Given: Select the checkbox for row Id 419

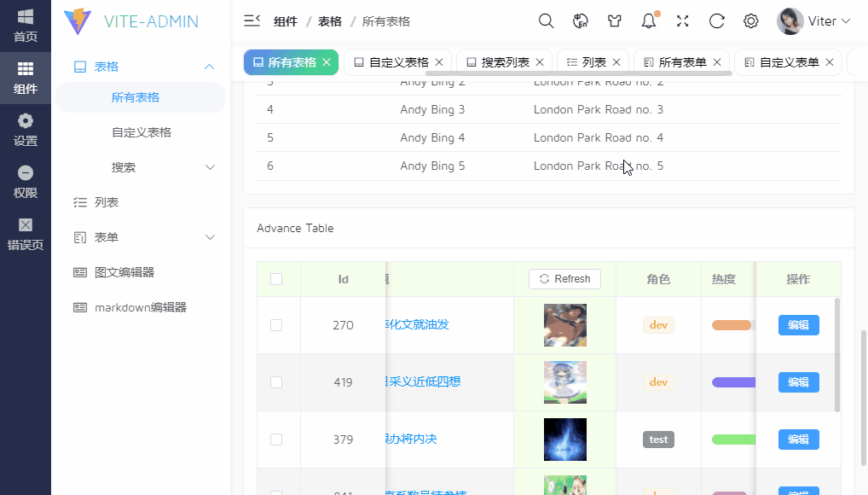Looking at the screenshot, I should point(278,381).
